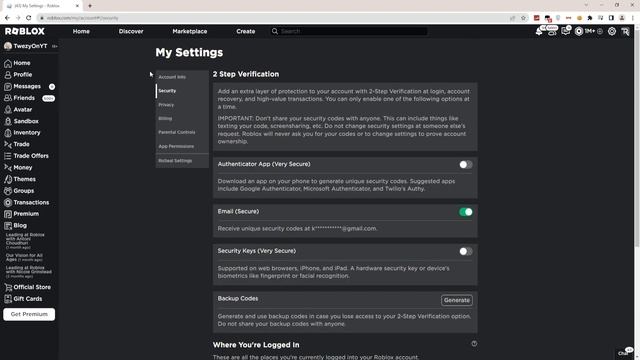
Task: Open the Account Info settings tab
Action: (182, 77)
